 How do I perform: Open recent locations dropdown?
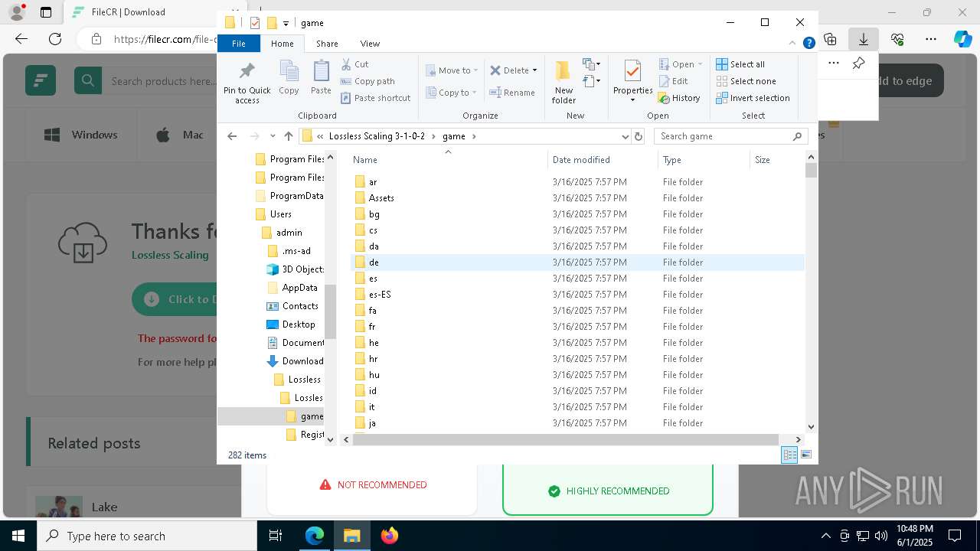273,136
